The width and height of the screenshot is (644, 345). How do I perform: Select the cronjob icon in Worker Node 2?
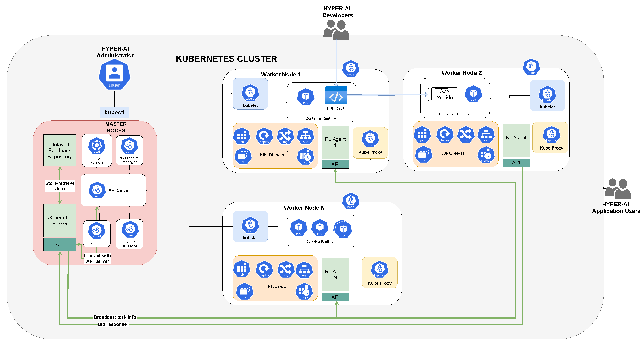pos(486,155)
